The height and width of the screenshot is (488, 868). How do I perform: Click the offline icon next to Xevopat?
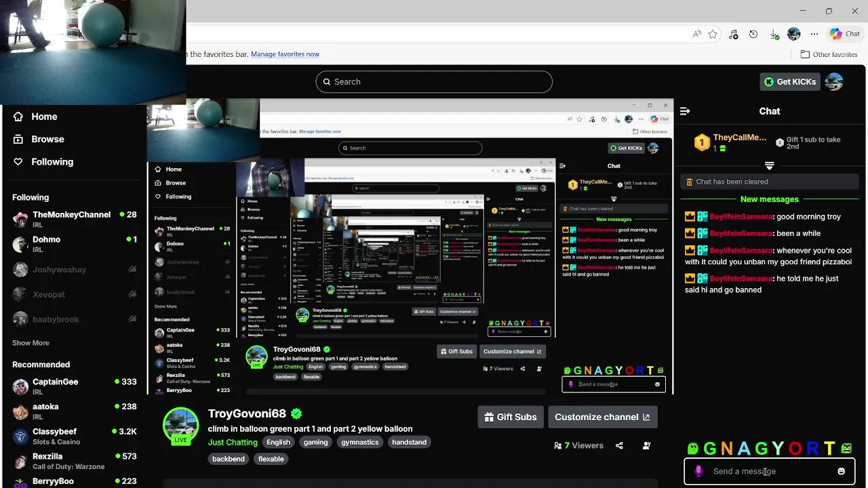(x=132, y=294)
